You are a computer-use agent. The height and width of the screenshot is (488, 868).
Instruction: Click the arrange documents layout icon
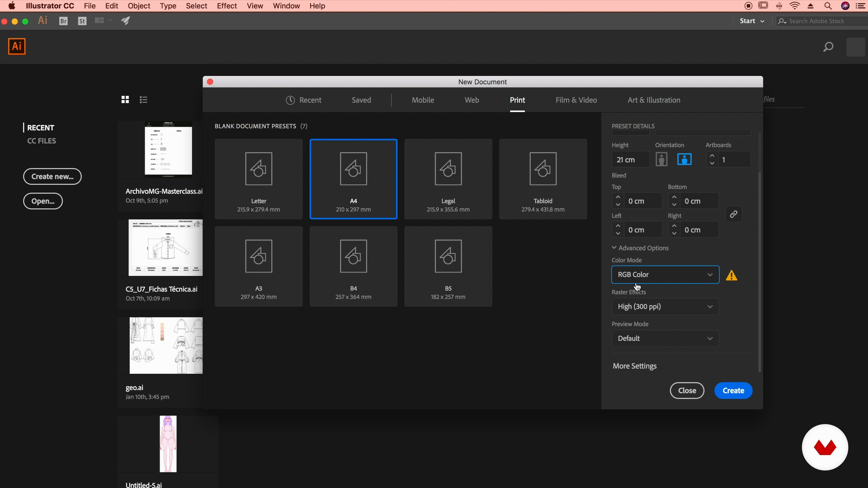pyautogui.click(x=103, y=21)
